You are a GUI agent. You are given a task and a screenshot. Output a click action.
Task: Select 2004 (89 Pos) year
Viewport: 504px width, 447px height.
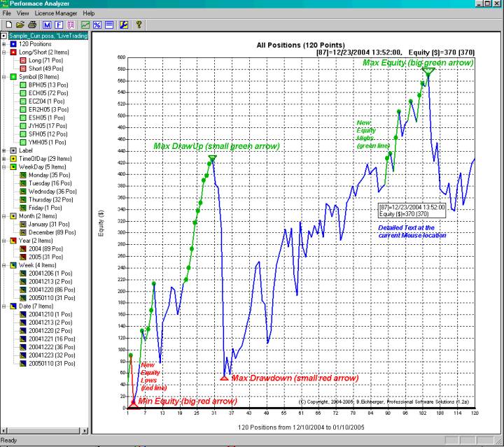coord(45,248)
